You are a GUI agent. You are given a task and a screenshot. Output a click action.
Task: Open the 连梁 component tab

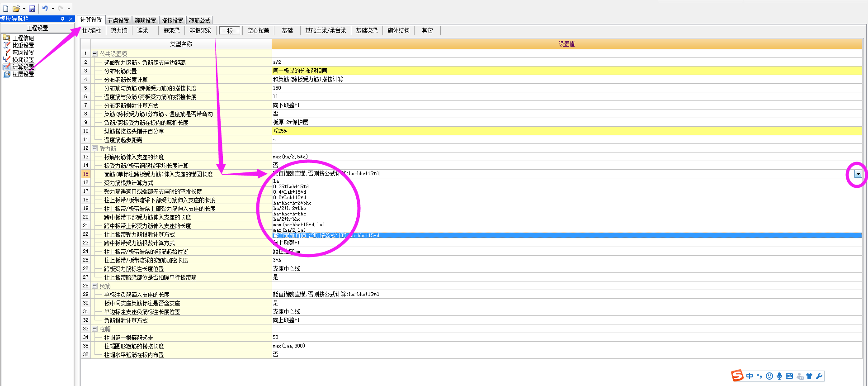click(142, 30)
